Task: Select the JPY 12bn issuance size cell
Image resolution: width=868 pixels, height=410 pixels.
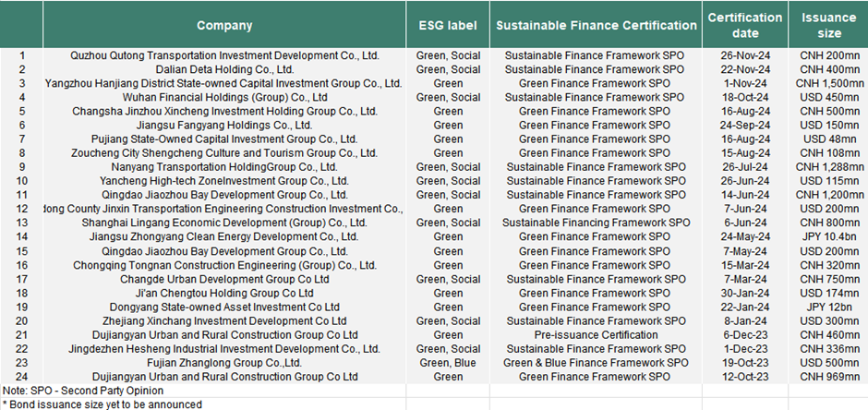Action: 828,307
